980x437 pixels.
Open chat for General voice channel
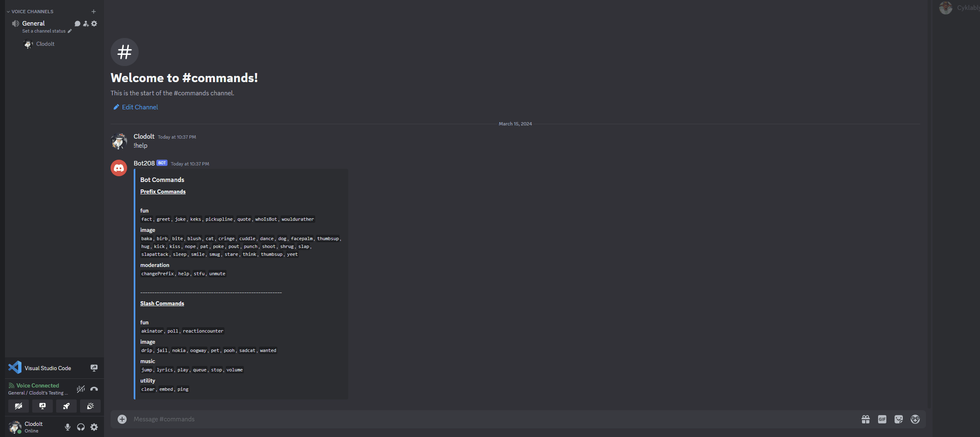[77, 24]
